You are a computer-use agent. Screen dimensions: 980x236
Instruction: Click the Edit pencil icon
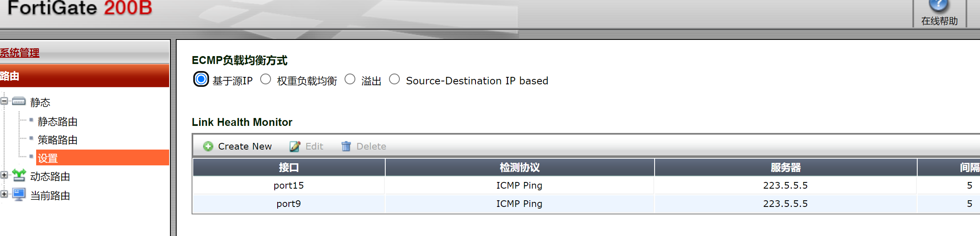[295, 146]
